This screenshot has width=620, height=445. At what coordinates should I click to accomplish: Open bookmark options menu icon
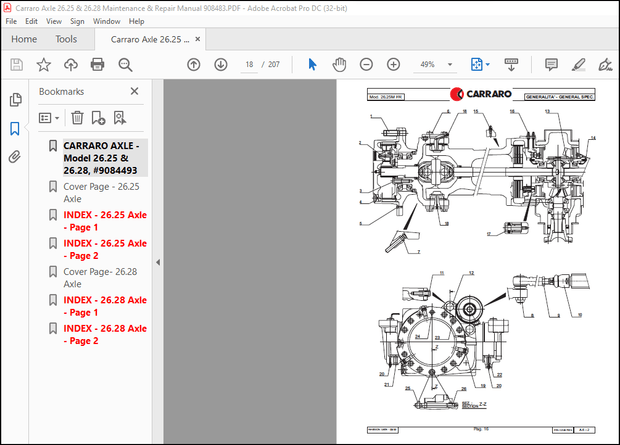click(x=49, y=118)
